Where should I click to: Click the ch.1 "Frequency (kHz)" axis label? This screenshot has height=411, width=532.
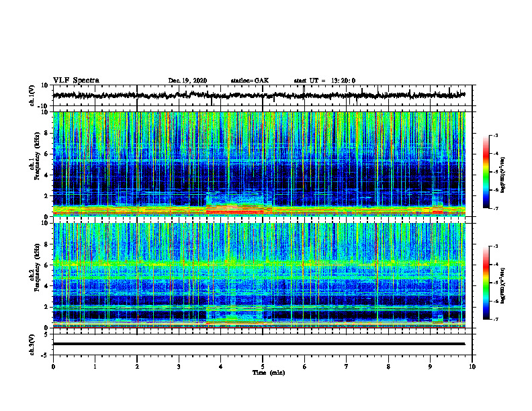pyautogui.click(x=38, y=156)
